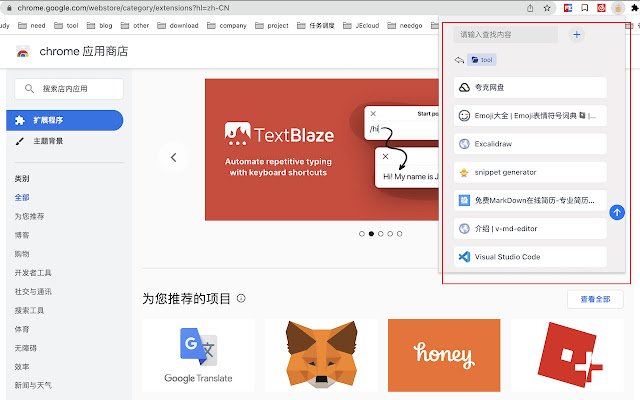Click the Chrome Web Store rainbow logo
Screen dimensions: 640x400
click(23, 52)
